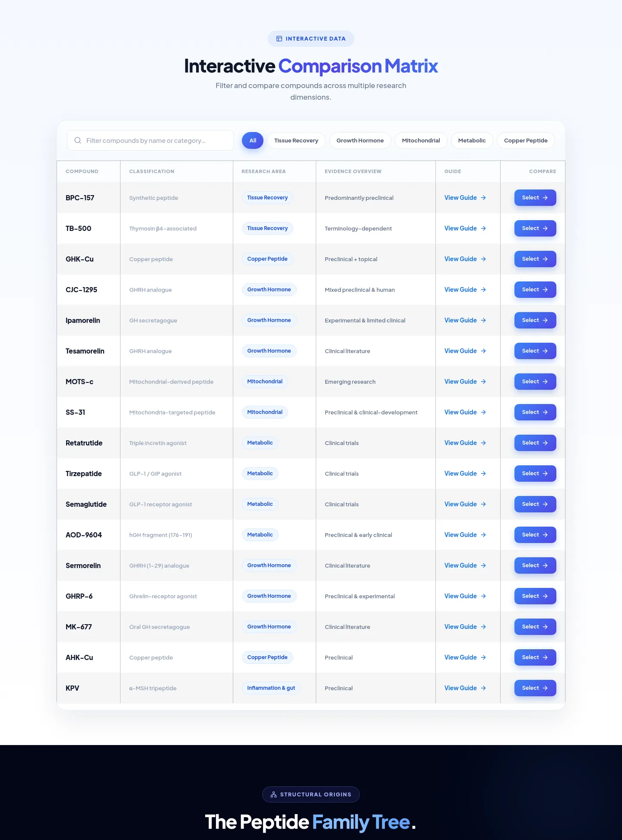Screen dimensions: 622x840
Task: Filter by Copper Peptide category
Action: pyautogui.click(x=526, y=140)
